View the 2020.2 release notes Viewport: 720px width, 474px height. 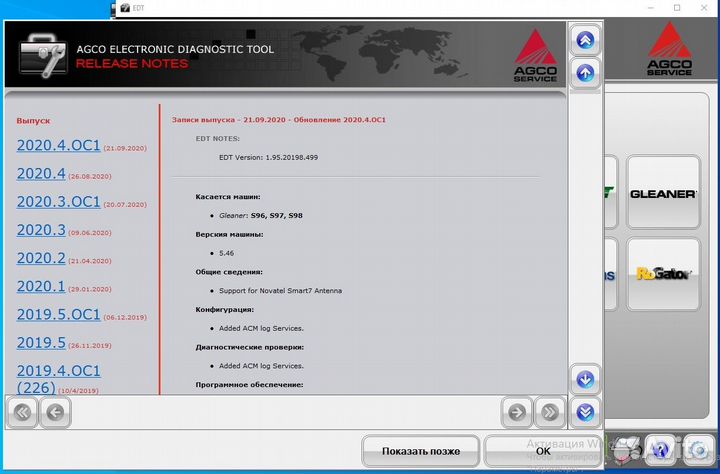(41, 258)
